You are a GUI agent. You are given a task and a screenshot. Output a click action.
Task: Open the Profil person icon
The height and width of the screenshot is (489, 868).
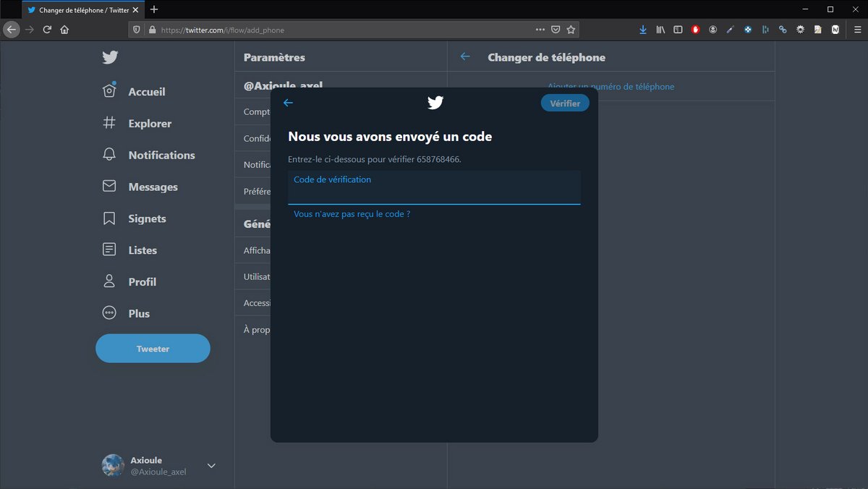click(x=109, y=281)
